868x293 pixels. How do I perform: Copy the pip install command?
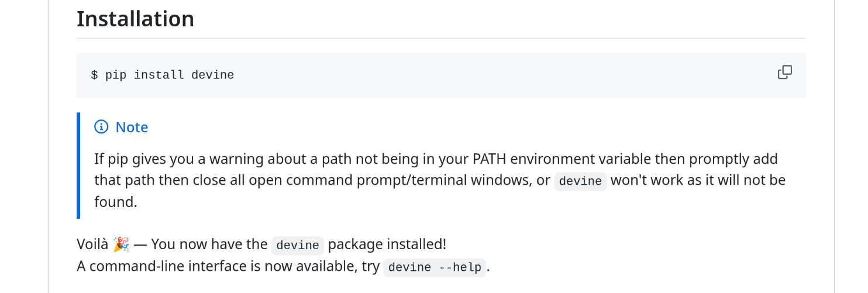pyautogui.click(x=784, y=73)
